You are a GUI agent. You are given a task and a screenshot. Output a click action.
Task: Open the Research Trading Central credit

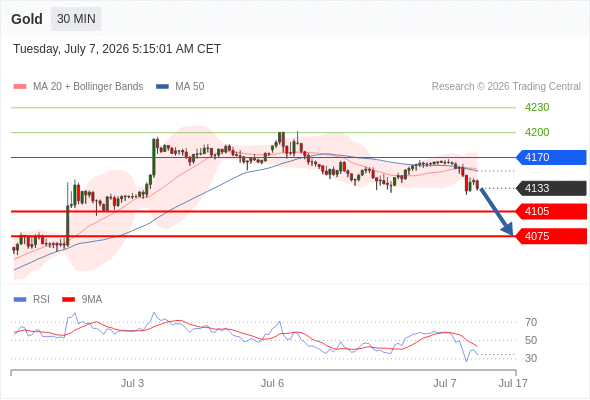pyautogui.click(x=506, y=87)
